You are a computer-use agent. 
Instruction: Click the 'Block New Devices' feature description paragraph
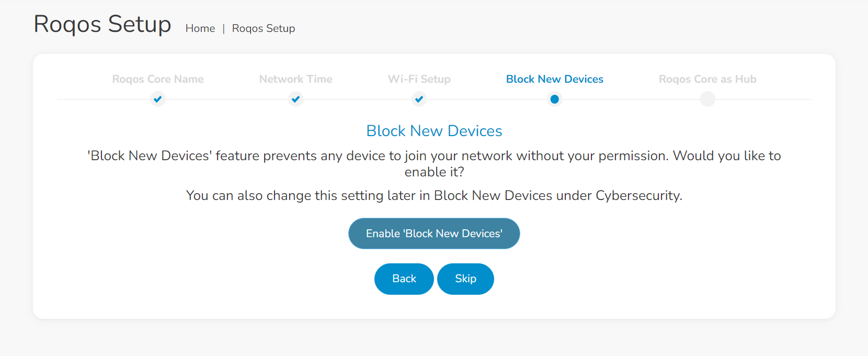[x=434, y=164]
